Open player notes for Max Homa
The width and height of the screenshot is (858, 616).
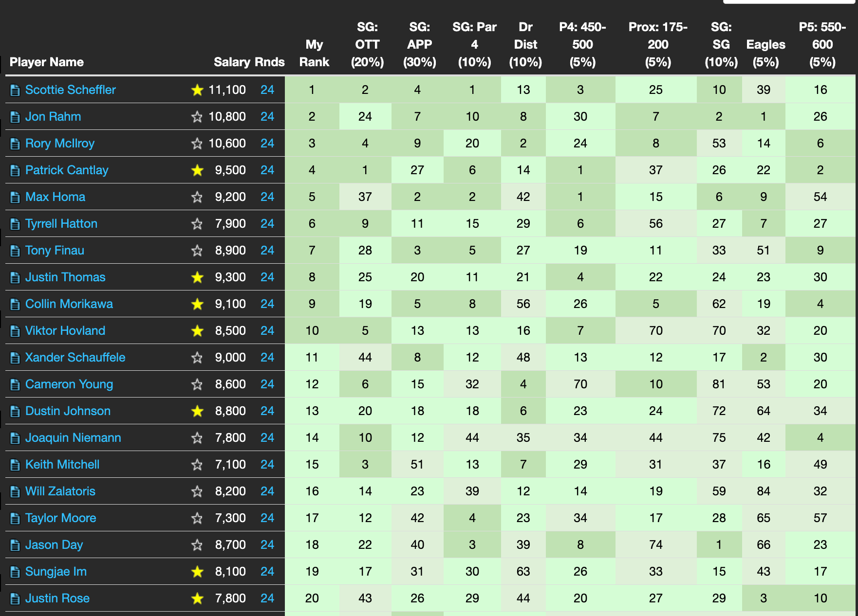pyautogui.click(x=14, y=197)
